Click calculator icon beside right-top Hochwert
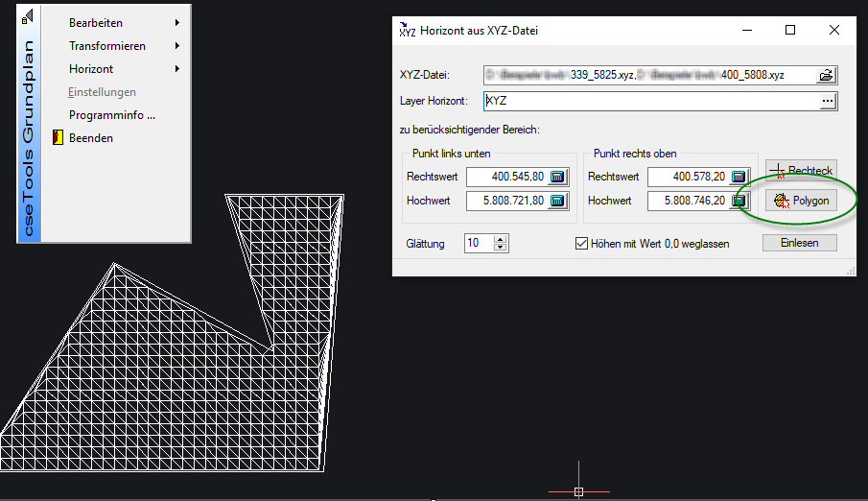The height and width of the screenshot is (501, 868). pos(739,201)
